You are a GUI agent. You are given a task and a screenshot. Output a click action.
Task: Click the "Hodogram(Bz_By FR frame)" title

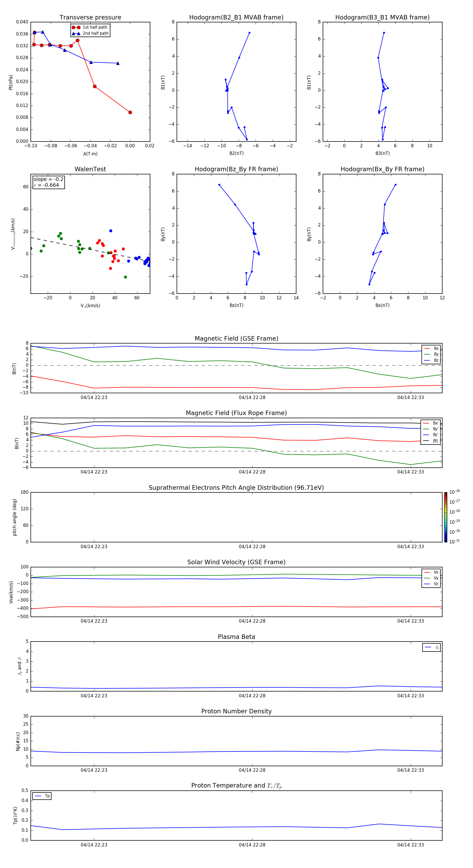point(236,169)
